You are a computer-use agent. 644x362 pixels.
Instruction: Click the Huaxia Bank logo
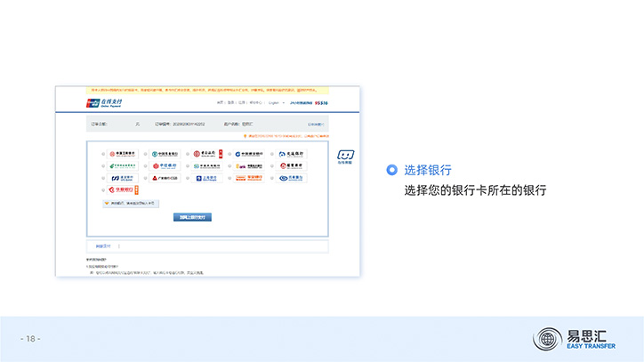122,189
